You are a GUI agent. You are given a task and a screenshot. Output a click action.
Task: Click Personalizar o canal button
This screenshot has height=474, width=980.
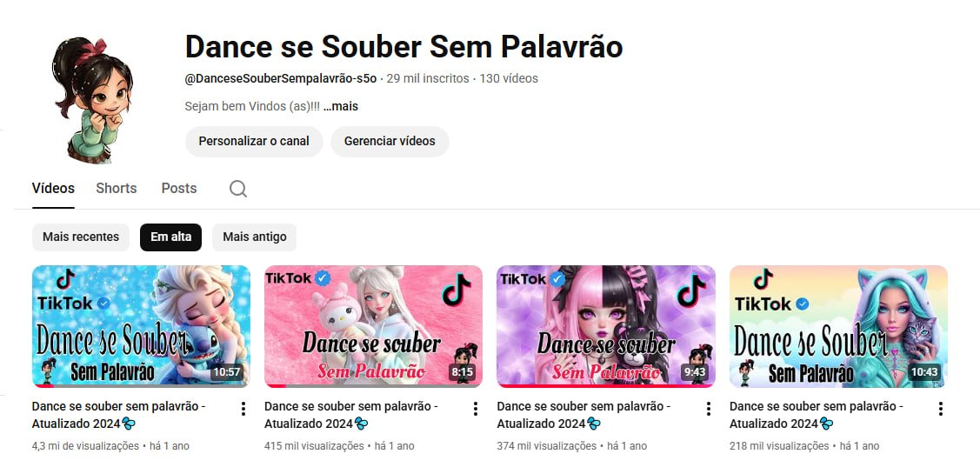click(x=254, y=141)
